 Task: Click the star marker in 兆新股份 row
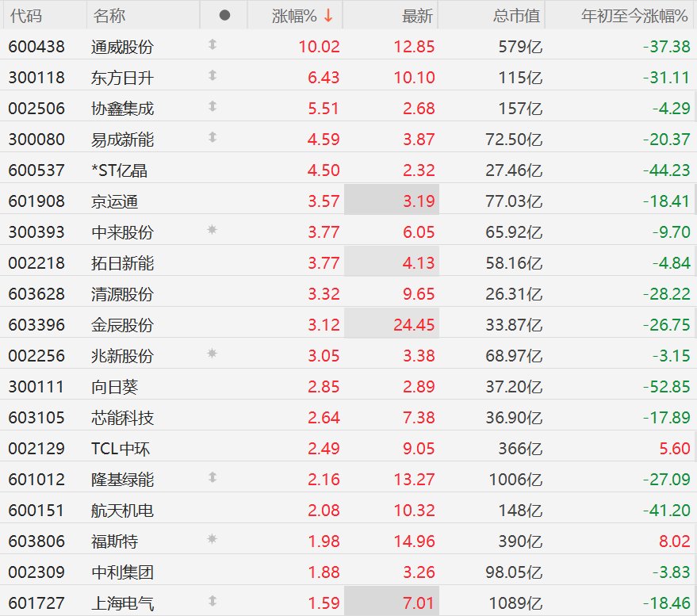point(212,354)
